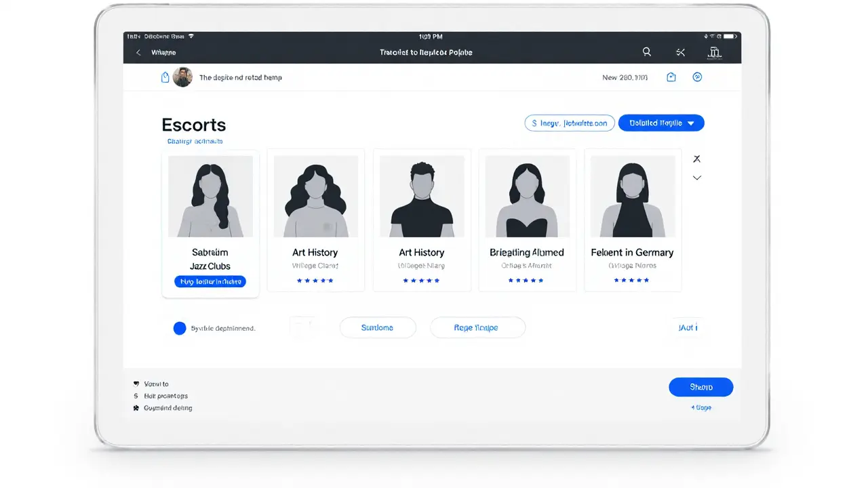Select the "Rege" pill tab
Viewport: 868px width, 488px height.
477,327
